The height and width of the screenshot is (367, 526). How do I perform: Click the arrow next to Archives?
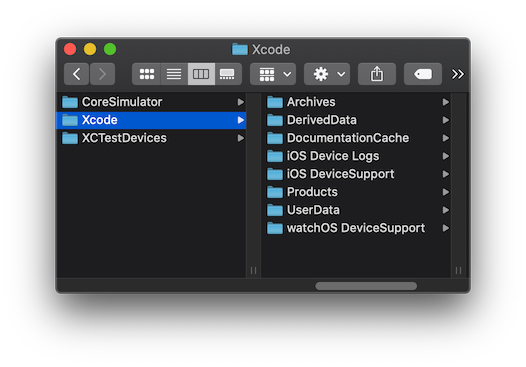(445, 102)
